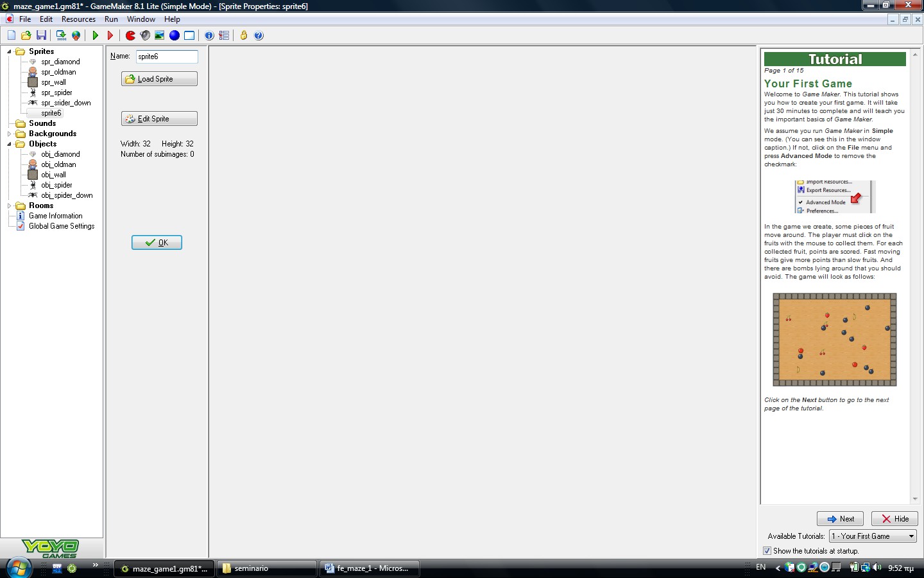Create a background using the landscape icon
Image resolution: width=924 pixels, height=578 pixels.
(160, 35)
